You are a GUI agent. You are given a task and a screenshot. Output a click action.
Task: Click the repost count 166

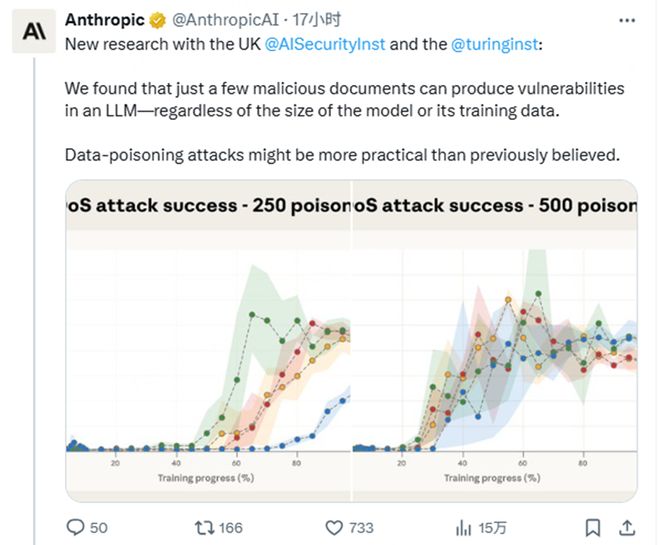tap(230, 527)
